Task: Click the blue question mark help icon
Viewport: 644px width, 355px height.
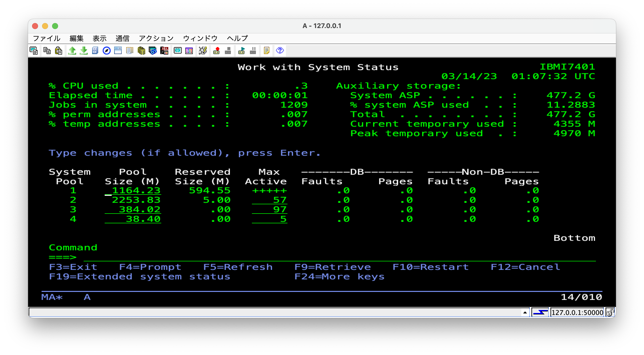Action: pyautogui.click(x=280, y=51)
